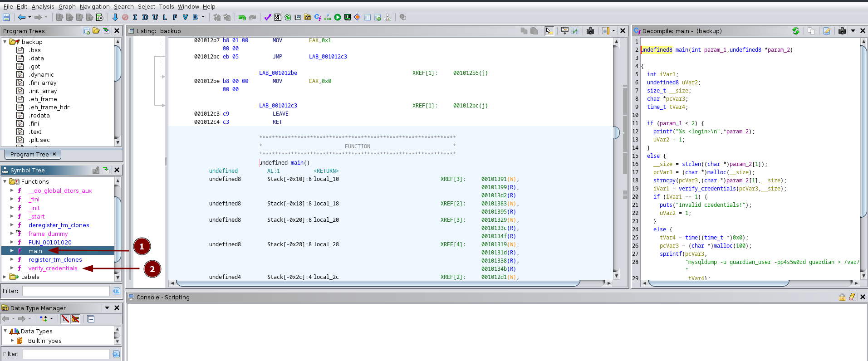The height and width of the screenshot is (361, 868).
Task: Expand the BuiltInTypes tree node
Action: click(12, 341)
